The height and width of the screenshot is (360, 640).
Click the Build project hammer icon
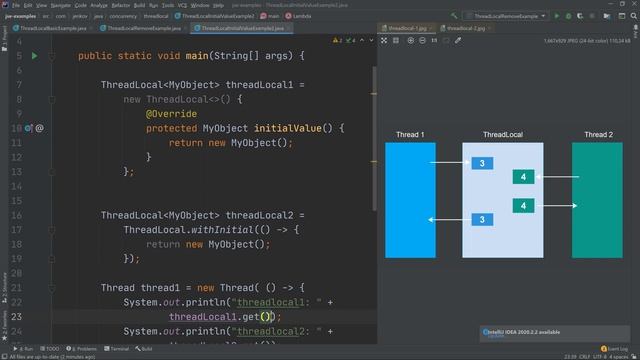click(x=454, y=16)
